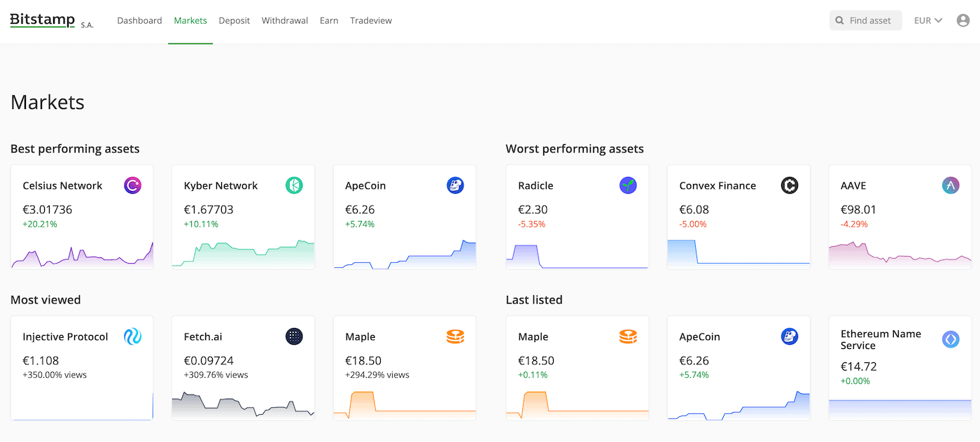Open the Radicle asset link
The image size is (980, 442).
pos(535,185)
